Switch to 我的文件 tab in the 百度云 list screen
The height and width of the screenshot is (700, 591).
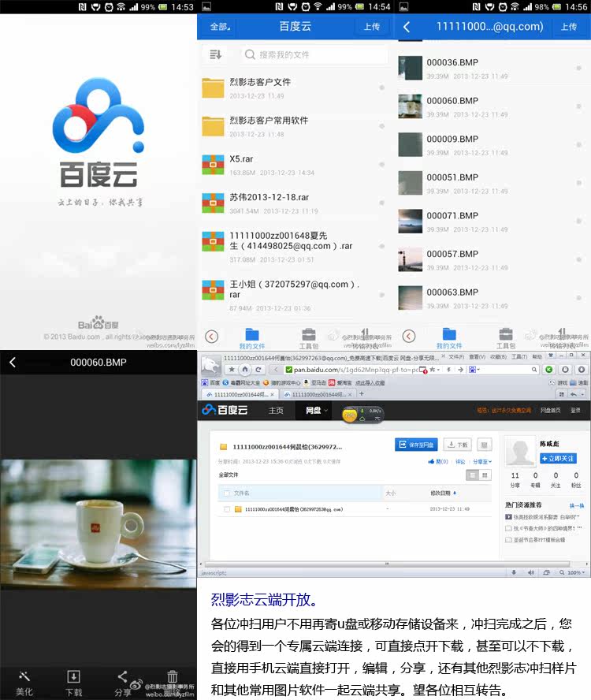(x=251, y=338)
